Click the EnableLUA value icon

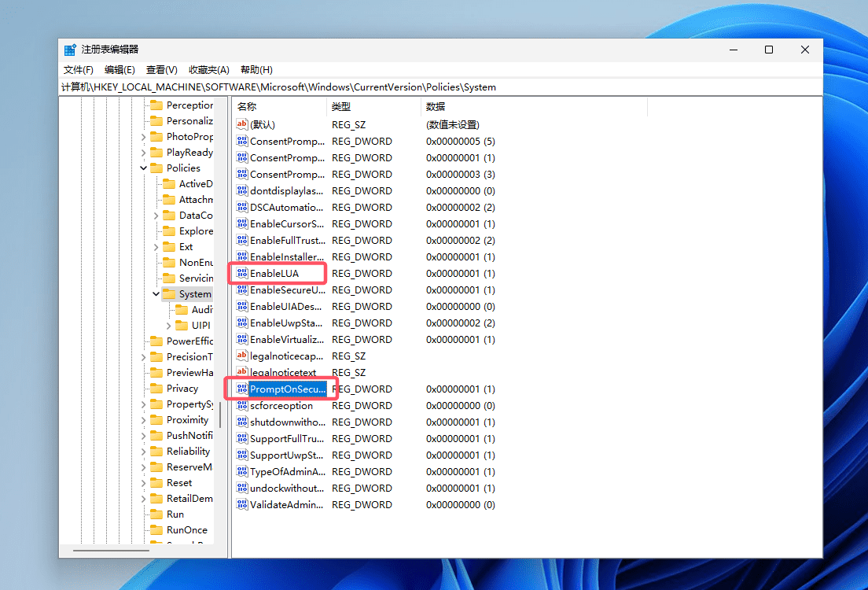(242, 273)
